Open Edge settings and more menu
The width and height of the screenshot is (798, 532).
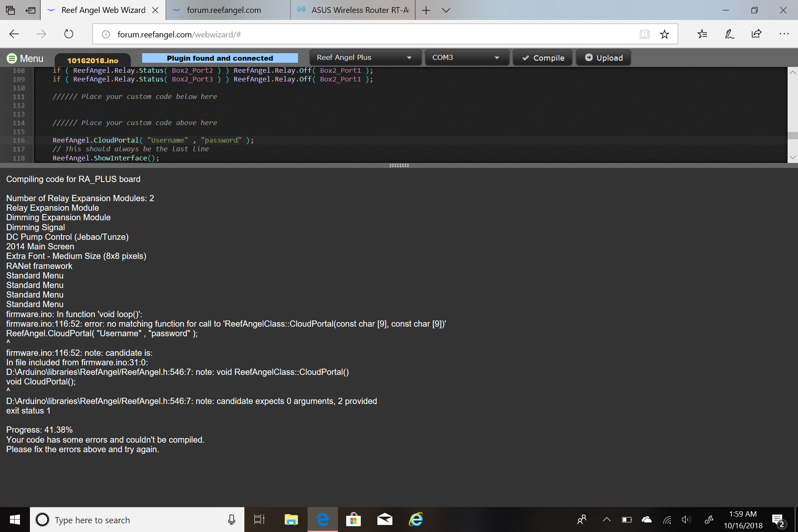click(784, 34)
